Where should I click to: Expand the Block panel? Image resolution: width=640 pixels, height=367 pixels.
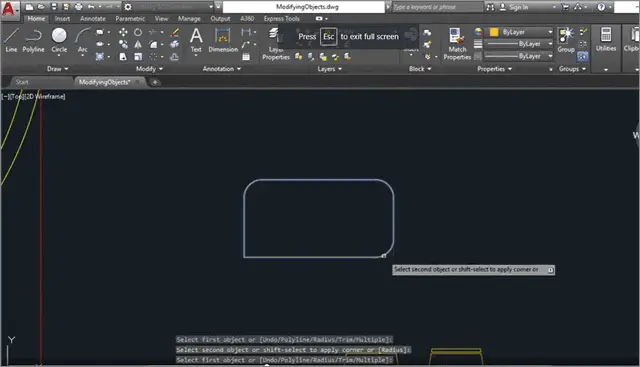point(420,69)
